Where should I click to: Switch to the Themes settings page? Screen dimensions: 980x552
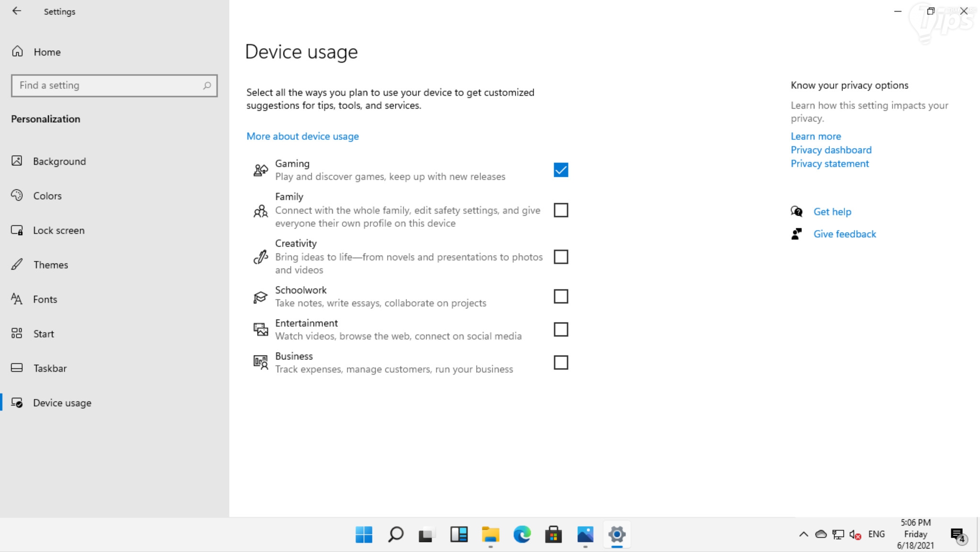tap(50, 265)
